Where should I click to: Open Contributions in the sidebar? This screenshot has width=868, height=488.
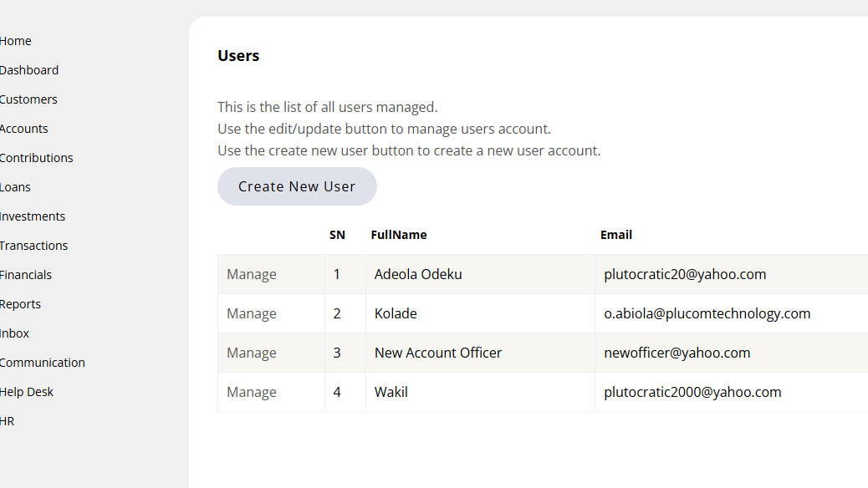click(37, 158)
